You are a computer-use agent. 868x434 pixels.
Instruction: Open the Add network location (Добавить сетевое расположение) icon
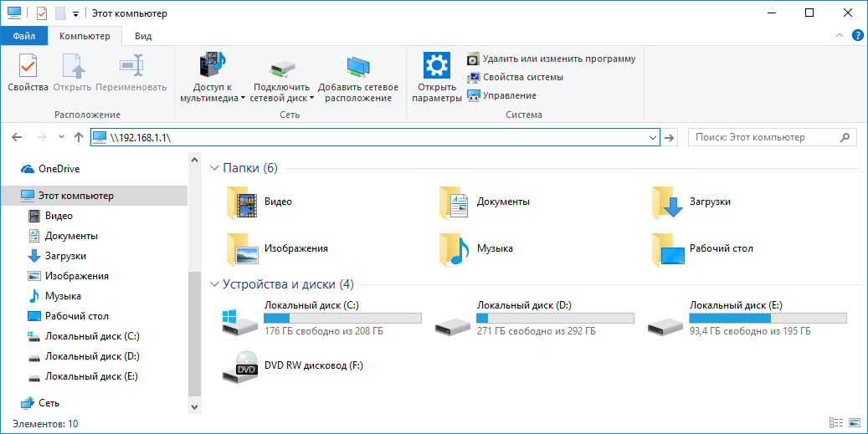(x=358, y=79)
